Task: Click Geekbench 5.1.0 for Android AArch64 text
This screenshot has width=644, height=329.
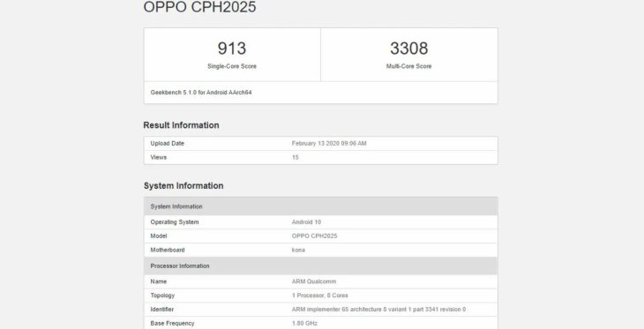Action: (x=201, y=93)
